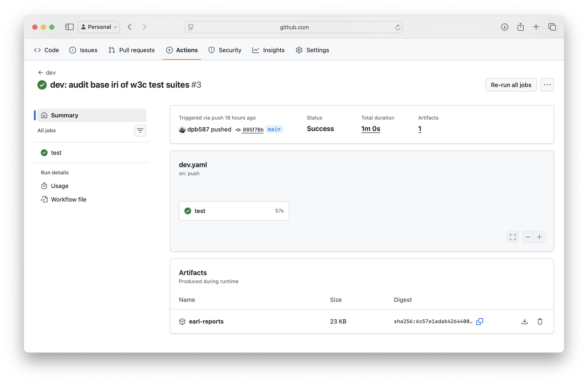Open the more options menu near Re-run all jobs
Screen dimensions: 588x384
(547, 84)
